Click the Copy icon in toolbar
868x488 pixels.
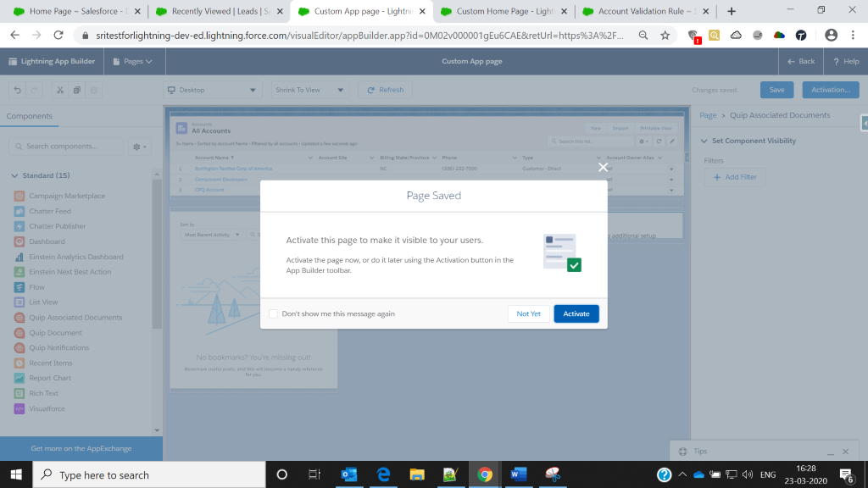pos(76,90)
